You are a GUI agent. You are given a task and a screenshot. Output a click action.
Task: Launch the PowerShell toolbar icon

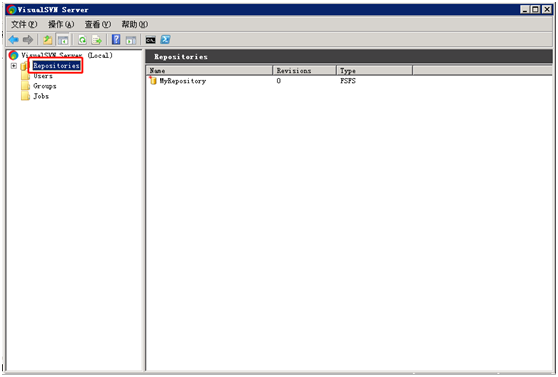click(x=165, y=40)
